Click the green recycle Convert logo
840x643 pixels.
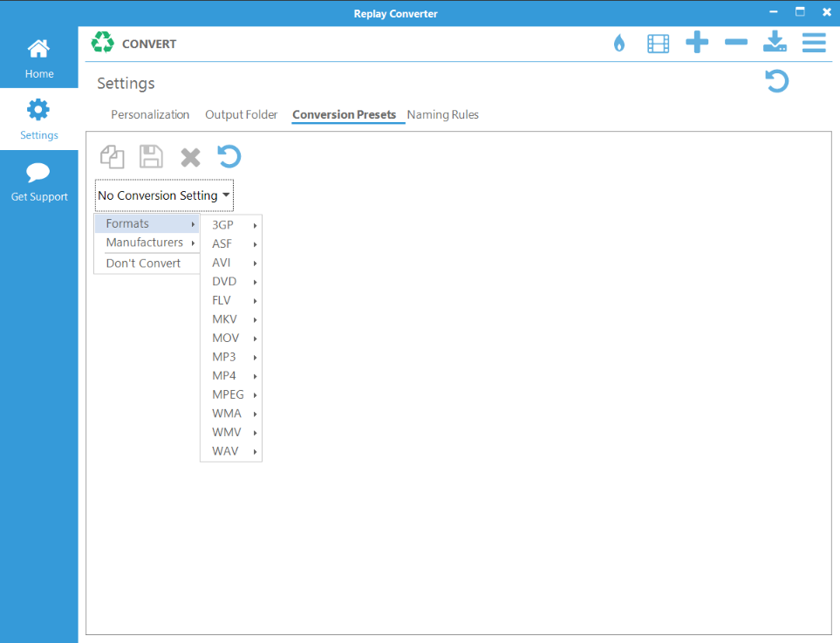point(102,43)
